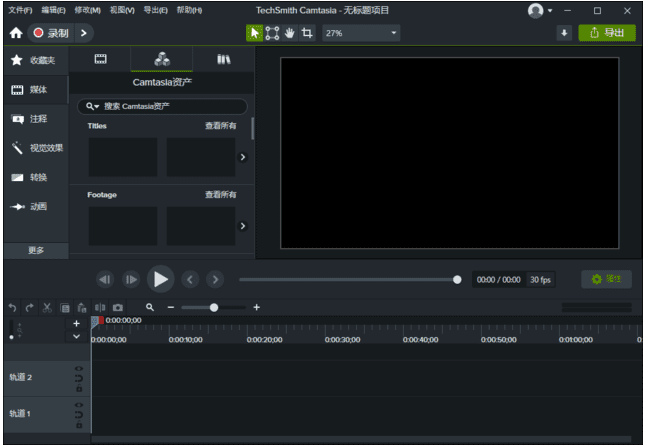Redo the timeline action
The height and width of the screenshot is (448, 645).
click(29, 307)
